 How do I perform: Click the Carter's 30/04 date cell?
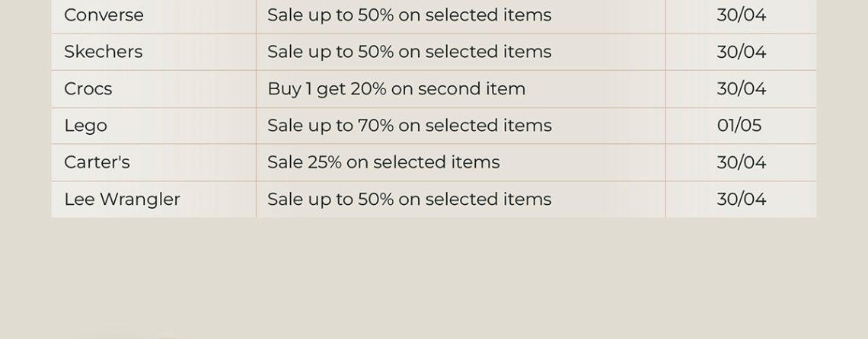pyautogui.click(x=742, y=162)
